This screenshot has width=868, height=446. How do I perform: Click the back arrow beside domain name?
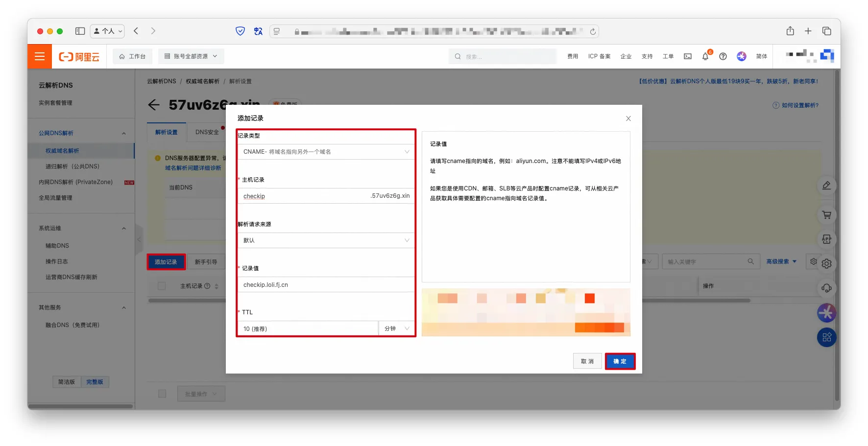click(154, 105)
